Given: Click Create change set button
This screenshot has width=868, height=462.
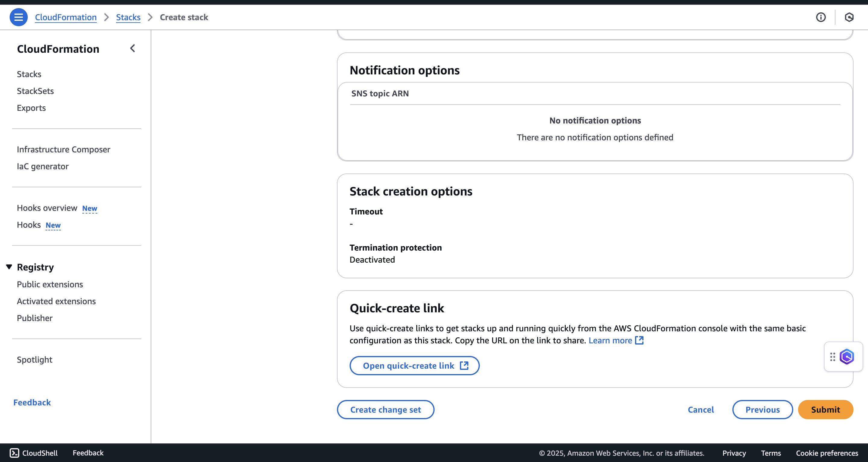Looking at the screenshot, I should pos(385,410).
